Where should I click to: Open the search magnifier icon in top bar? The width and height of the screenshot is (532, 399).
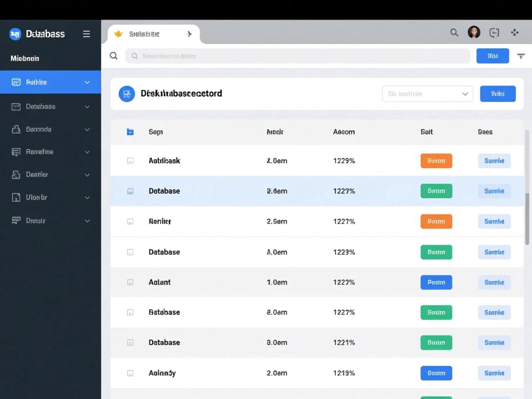click(x=453, y=32)
